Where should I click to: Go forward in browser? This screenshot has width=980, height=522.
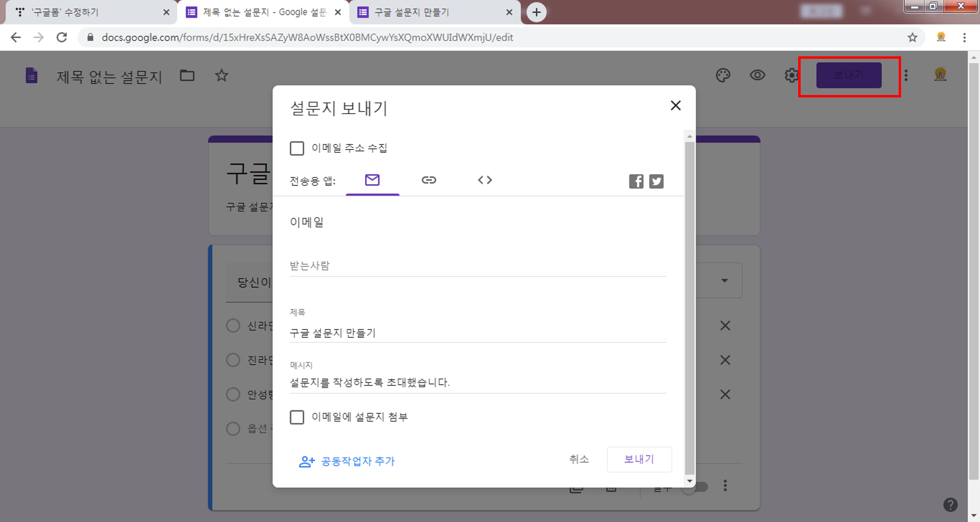(39, 37)
